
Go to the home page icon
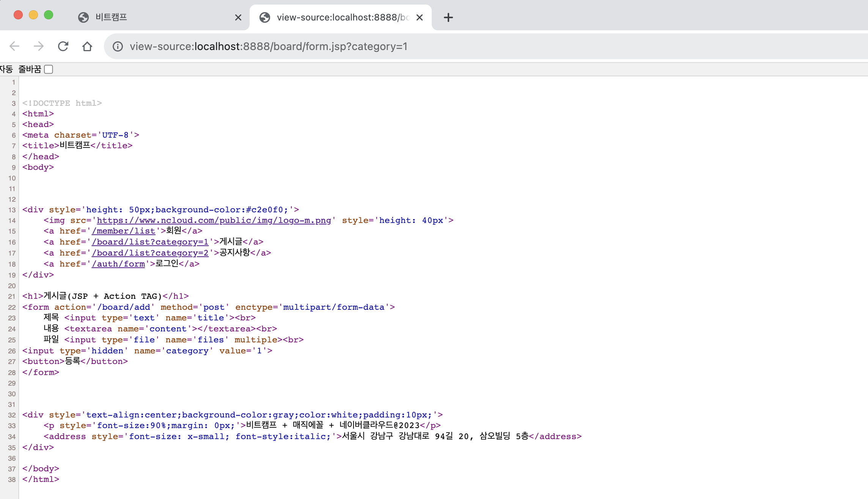click(87, 46)
